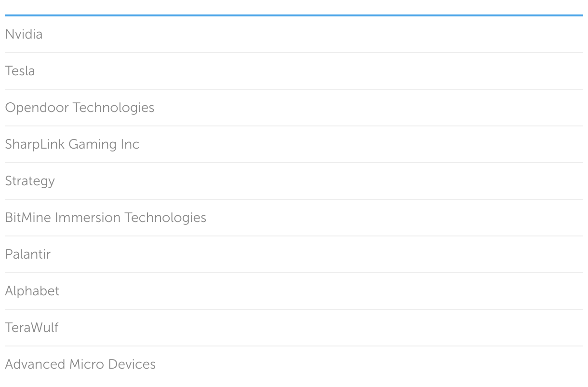Select the first list row, Nvidia
Image resolution: width=588 pixels, height=387 pixels.
pyautogui.click(x=24, y=34)
